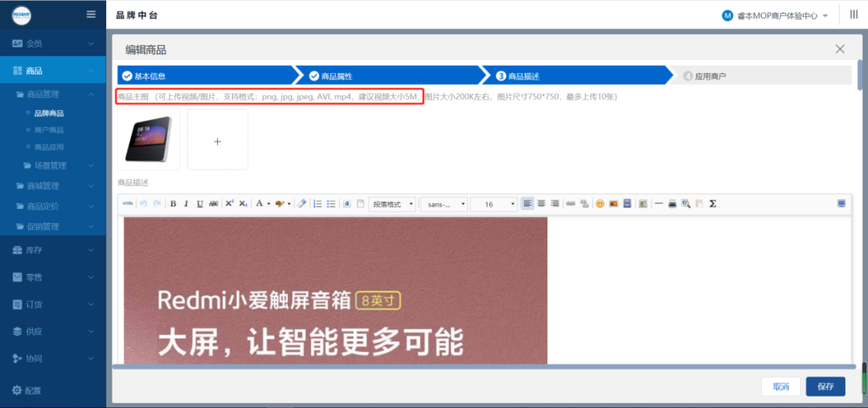Insert a formula with the sigma icon
This screenshot has width=868, height=408.
coord(712,203)
